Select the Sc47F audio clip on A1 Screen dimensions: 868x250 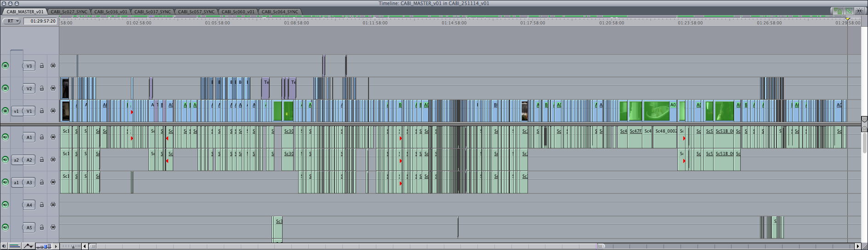click(x=635, y=137)
